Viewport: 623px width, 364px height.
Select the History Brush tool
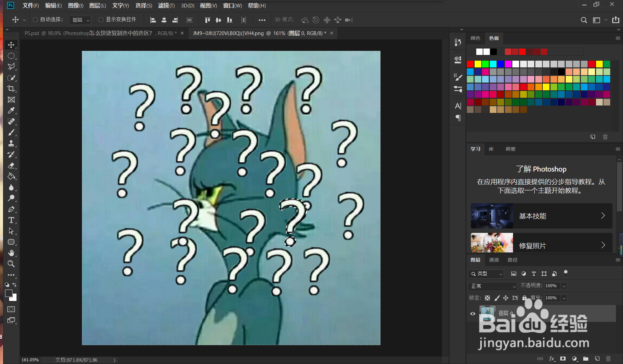click(x=11, y=154)
